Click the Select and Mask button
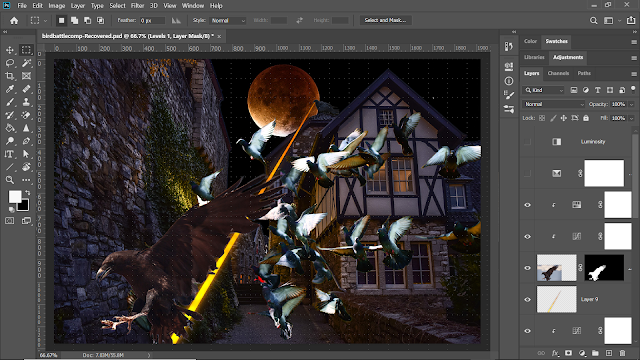The height and width of the screenshot is (360, 640). point(385,20)
